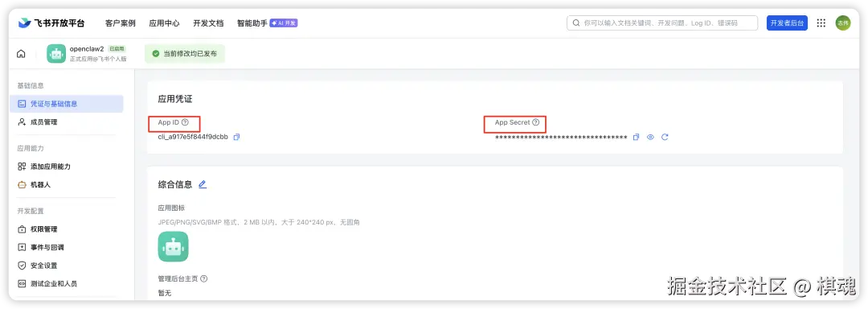Click the Feishu Open Platform logo
This screenshot has height=309, width=868.
(x=51, y=23)
